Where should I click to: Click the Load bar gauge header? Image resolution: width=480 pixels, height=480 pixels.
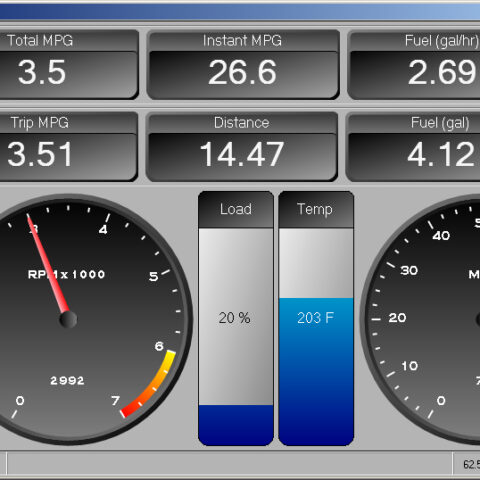236,210
